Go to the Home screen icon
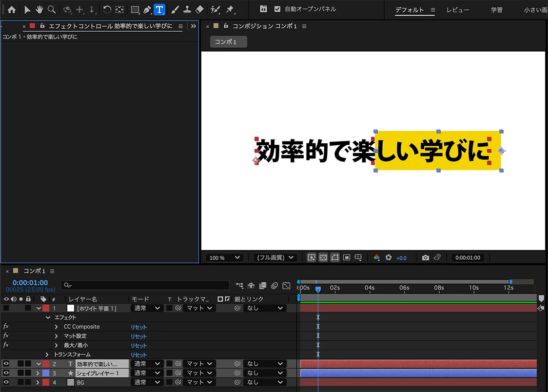 pyautogui.click(x=12, y=9)
